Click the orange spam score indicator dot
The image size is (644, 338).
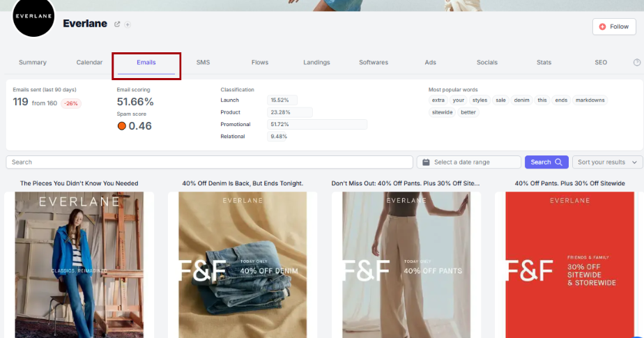(121, 126)
